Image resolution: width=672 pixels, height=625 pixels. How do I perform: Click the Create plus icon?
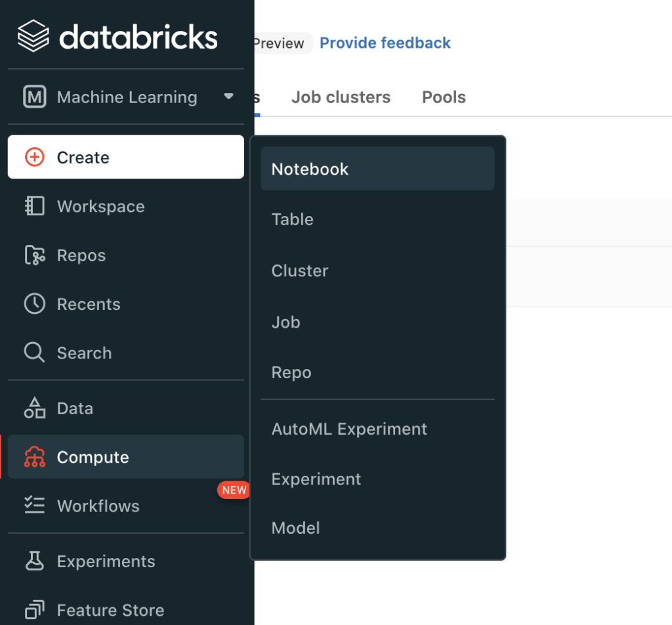tap(34, 158)
